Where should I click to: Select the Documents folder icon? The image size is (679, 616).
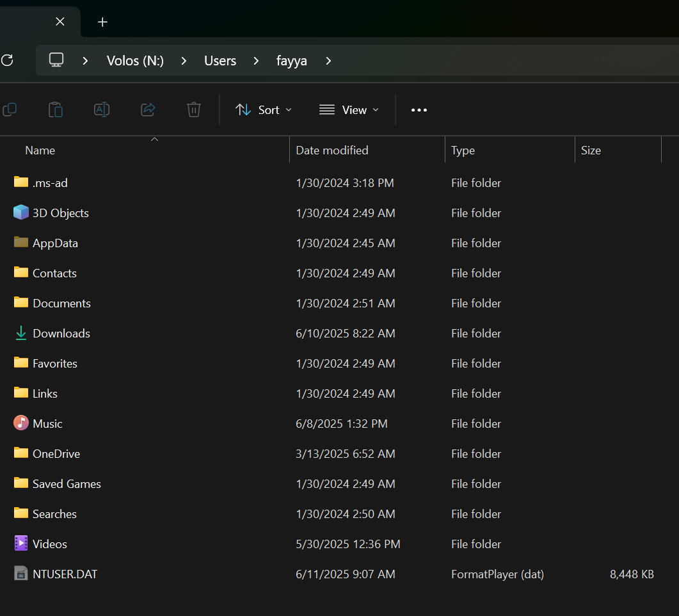click(x=20, y=302)
